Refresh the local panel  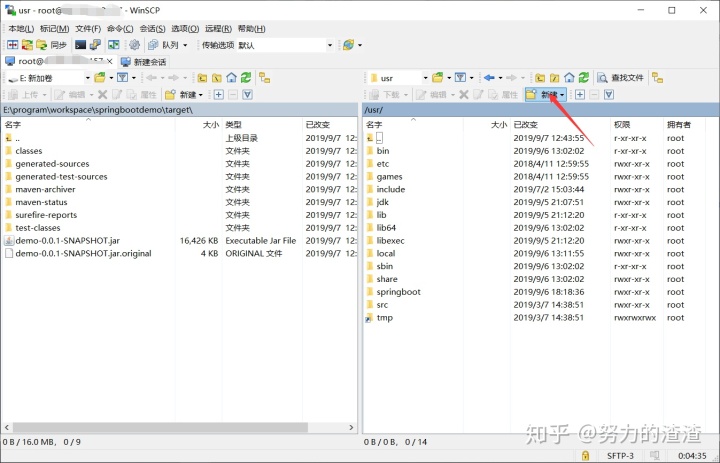(246, 78)
